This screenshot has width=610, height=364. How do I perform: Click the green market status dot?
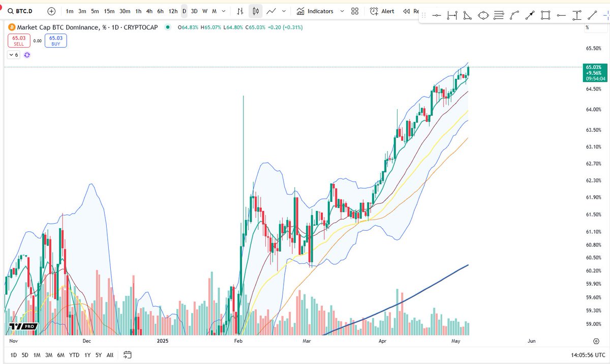(168, 27)
